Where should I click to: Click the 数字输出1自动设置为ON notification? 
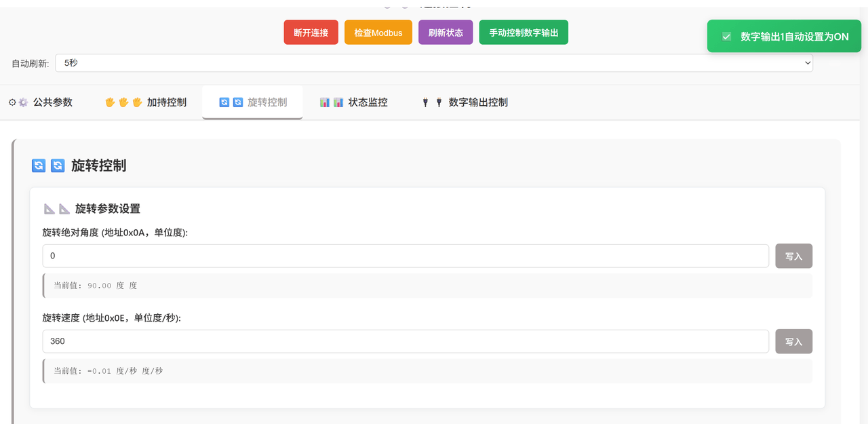794,37
